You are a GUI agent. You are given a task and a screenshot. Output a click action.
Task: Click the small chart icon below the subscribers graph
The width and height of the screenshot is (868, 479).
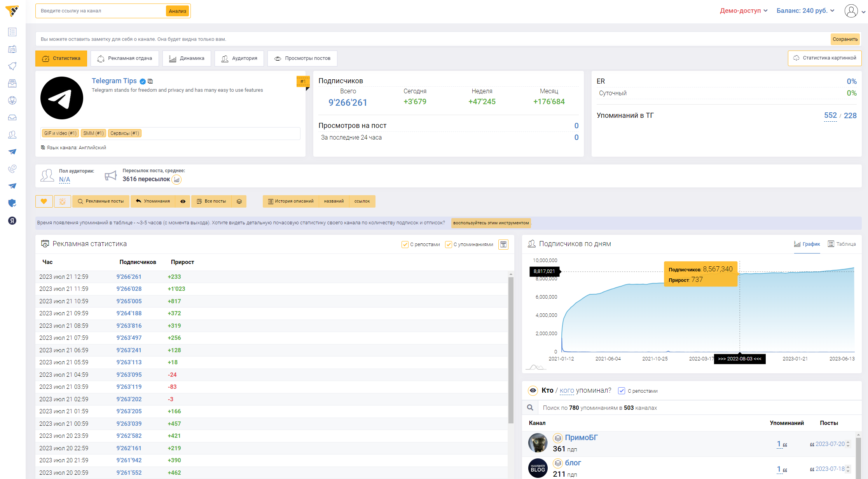pos(536,367)
